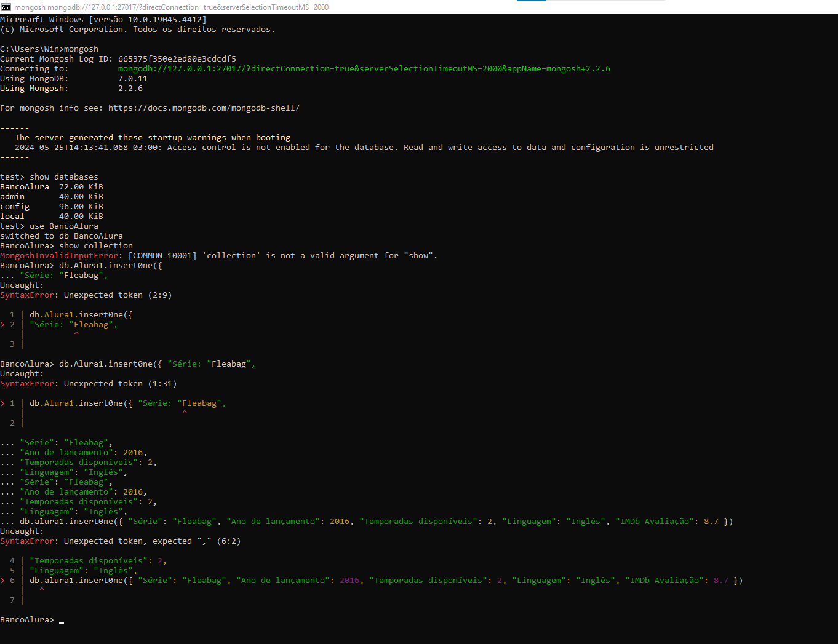The height and width of the screenshot is (644, 838).
Task: Select the admin 40.00 KiB database row
Action: pyautogui.click(x=52, y=197)
